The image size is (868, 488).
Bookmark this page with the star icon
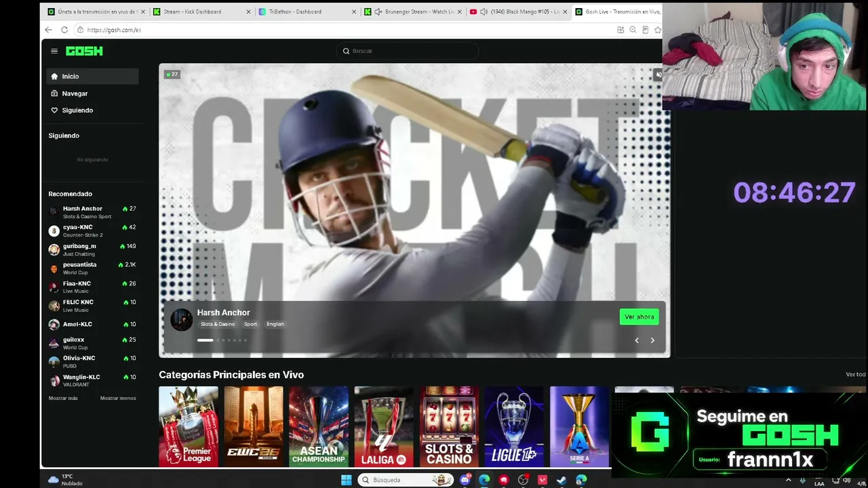coord(657,30)
